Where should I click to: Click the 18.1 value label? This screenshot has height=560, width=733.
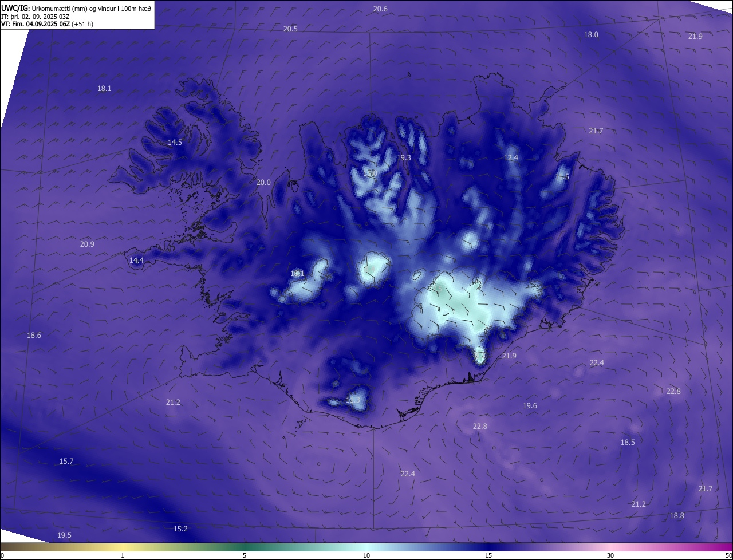pyautogui.click(x=104, y=88)
